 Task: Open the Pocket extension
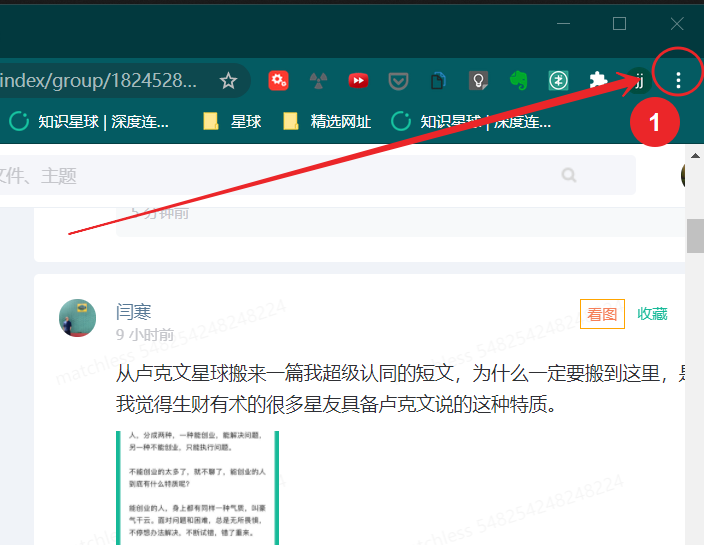(x=397, y=81)
